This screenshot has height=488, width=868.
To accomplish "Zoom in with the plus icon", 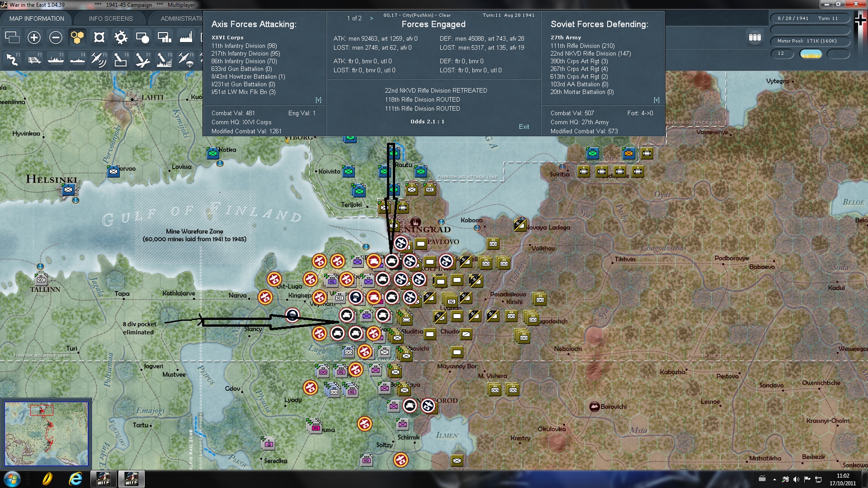I will coord(34,38).
